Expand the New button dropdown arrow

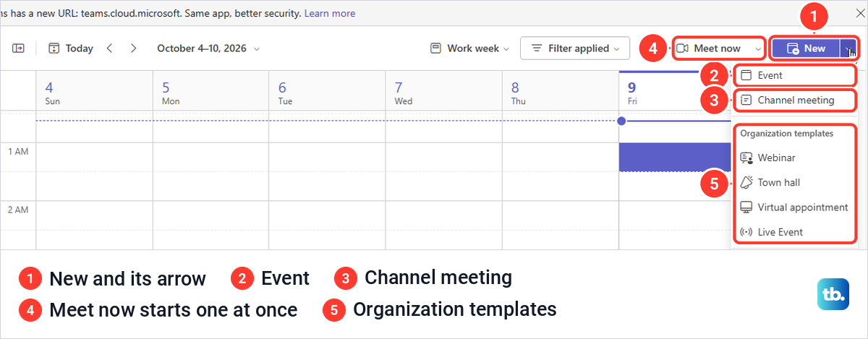point(848,48)
